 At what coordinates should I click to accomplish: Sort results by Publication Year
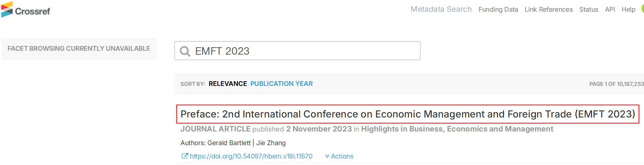pyautogui.click(x=281, y=84)
